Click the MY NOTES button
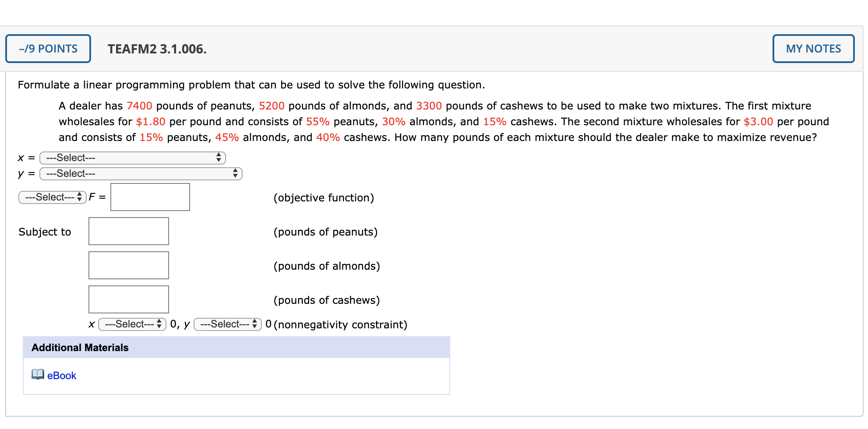The height and width of the screenshot is (429, 868). click(813, 49)
